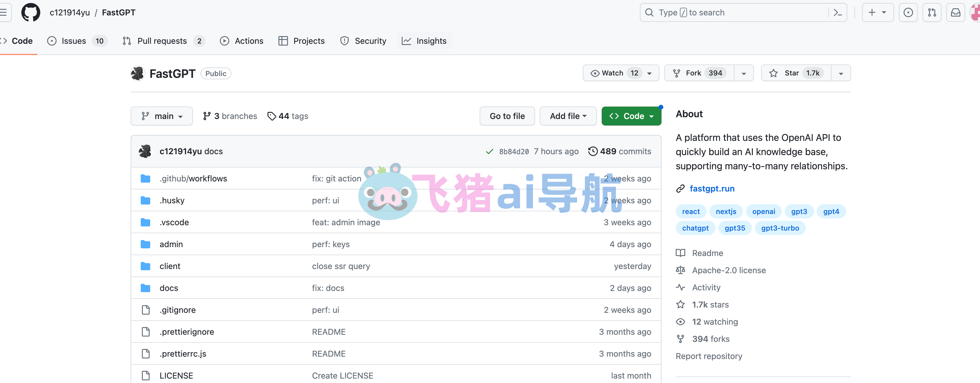
Task: Click the react topic tag
Action: (691, 212)
